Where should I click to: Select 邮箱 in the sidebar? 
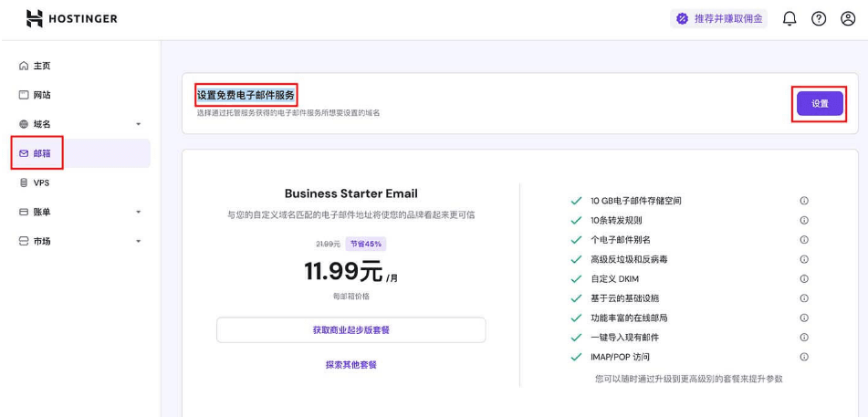41,153
